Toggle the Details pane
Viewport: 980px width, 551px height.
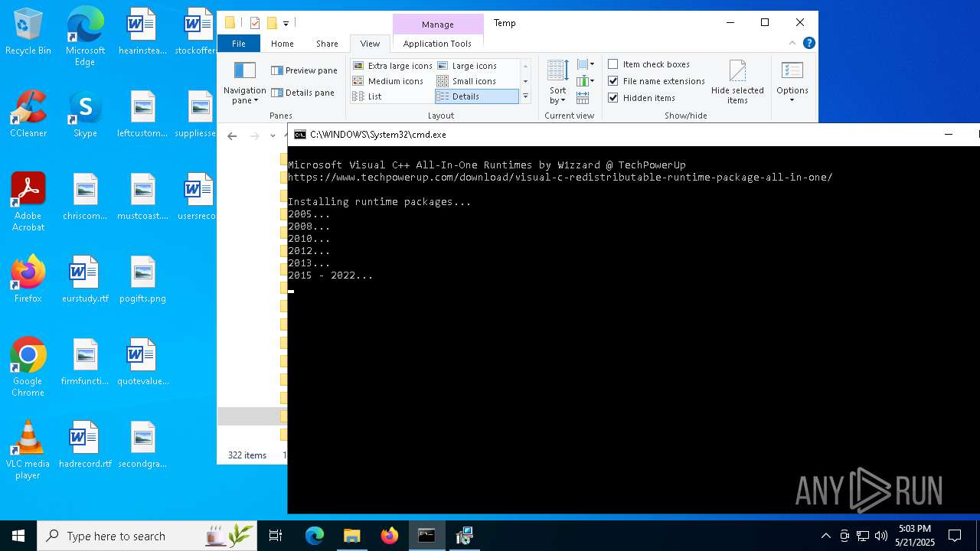click(x=302, y=93)
